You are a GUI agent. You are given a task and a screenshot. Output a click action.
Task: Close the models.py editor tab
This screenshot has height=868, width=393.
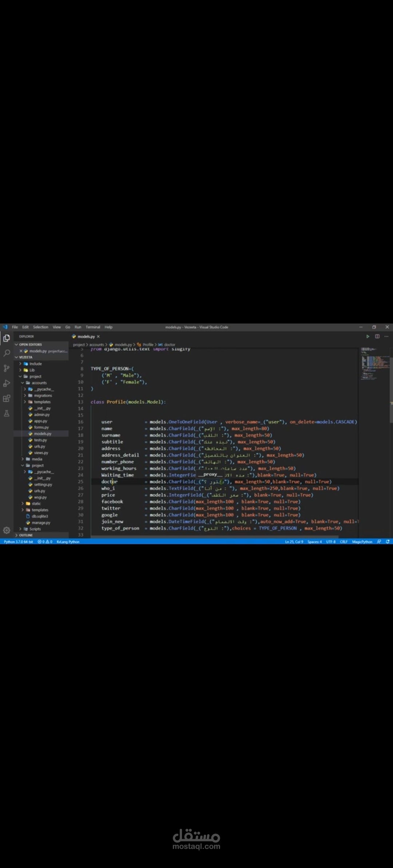pos(98,337)
